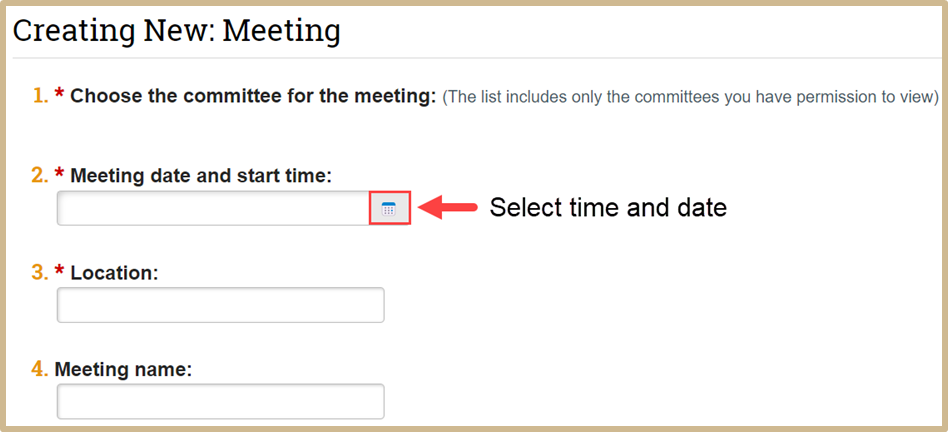Click orange step number 4
The height and width of the screenshot is (432, 948).
point(39,369)
